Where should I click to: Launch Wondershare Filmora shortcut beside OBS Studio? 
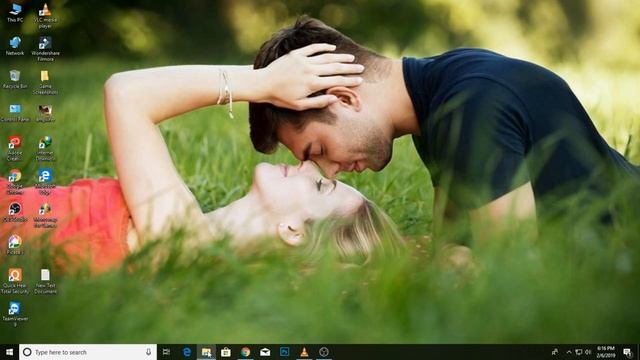tap(45, 215)
